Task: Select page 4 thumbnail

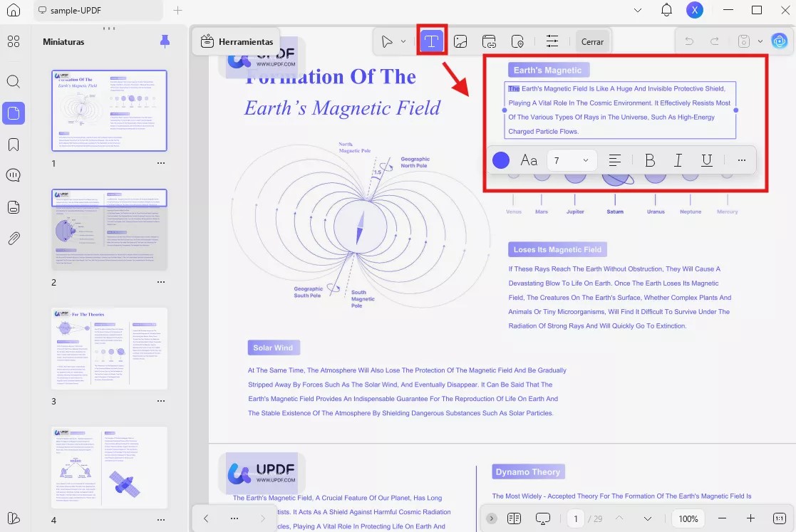Action: point(109,467)
